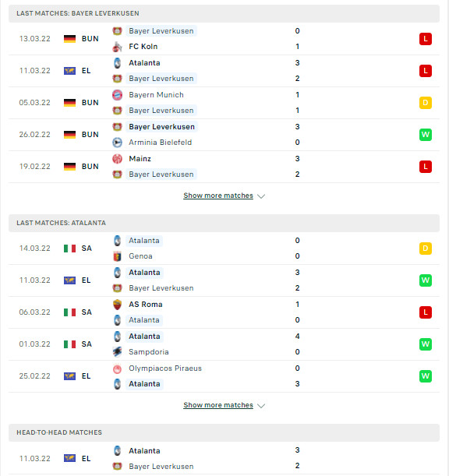Click the German flag for the 13.03.22 match
449x476 pixels.
[69, 39]
